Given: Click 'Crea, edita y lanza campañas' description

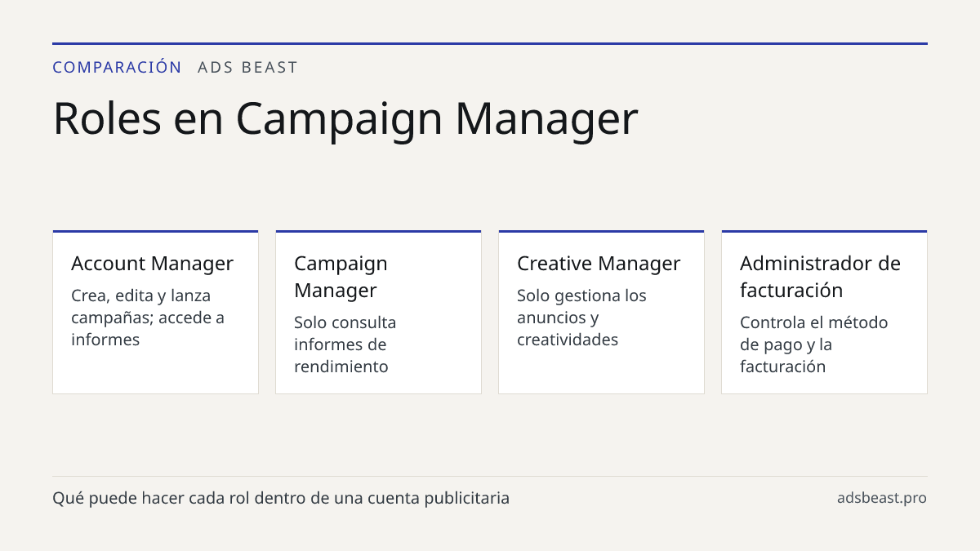Looking at the screenshot, I should tap(148, 318).
